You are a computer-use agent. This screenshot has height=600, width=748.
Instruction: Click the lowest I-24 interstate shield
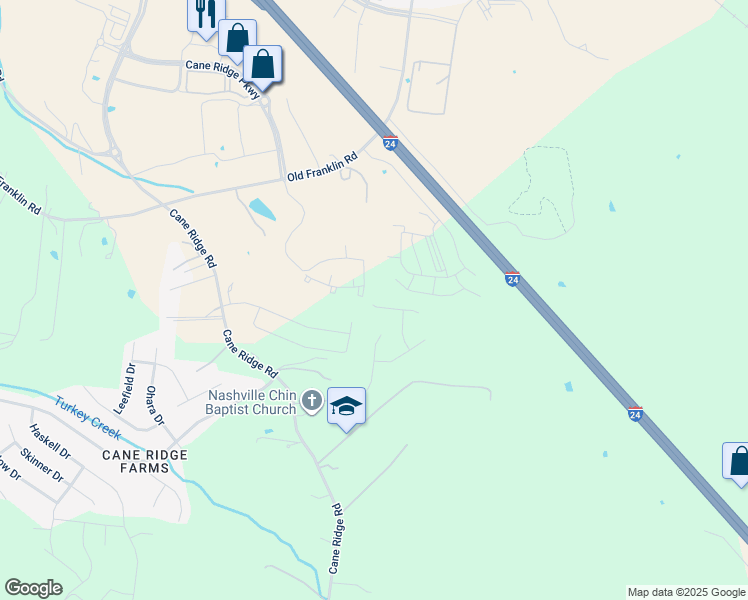[x=635, y=414]
